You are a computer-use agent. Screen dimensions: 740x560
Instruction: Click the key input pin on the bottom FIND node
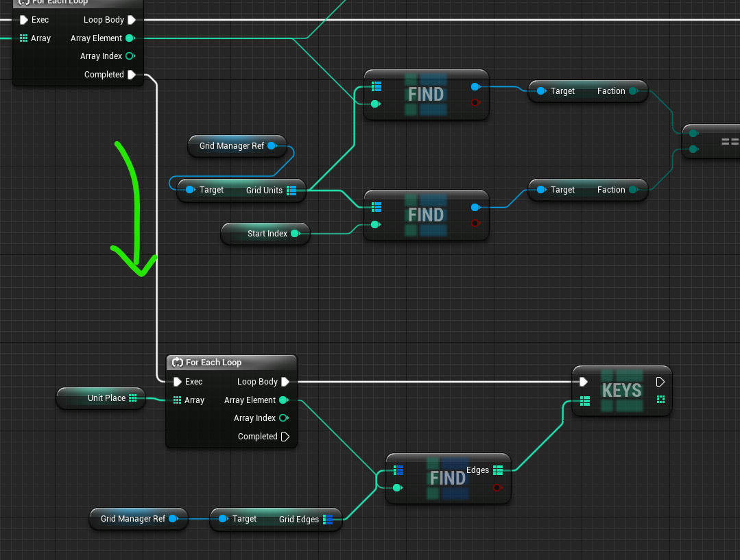coord(397,488)
